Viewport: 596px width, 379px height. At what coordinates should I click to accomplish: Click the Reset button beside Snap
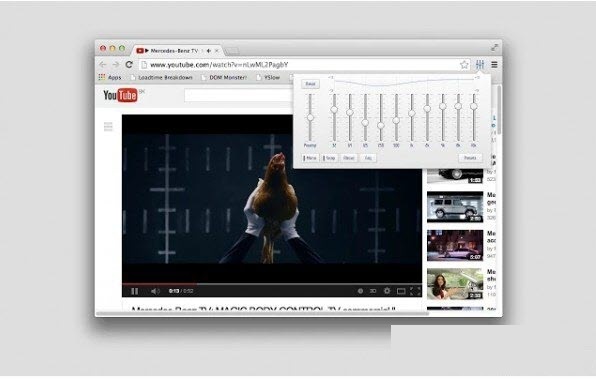[349, 158]
